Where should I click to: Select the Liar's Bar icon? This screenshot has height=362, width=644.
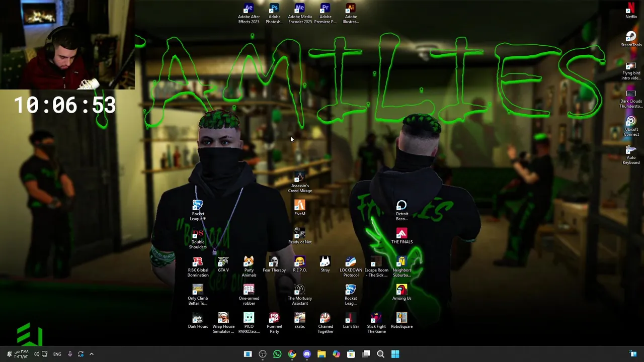(x=351, y=321)
